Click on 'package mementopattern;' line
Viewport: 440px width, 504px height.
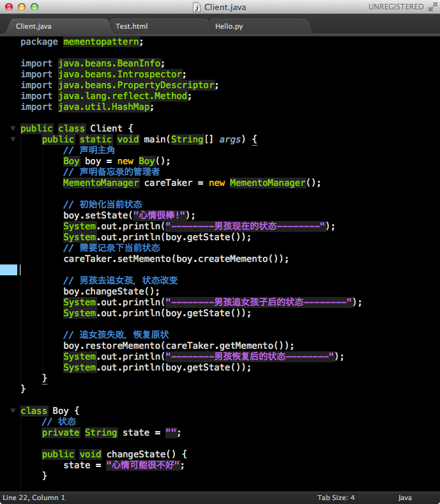(82, 42)
